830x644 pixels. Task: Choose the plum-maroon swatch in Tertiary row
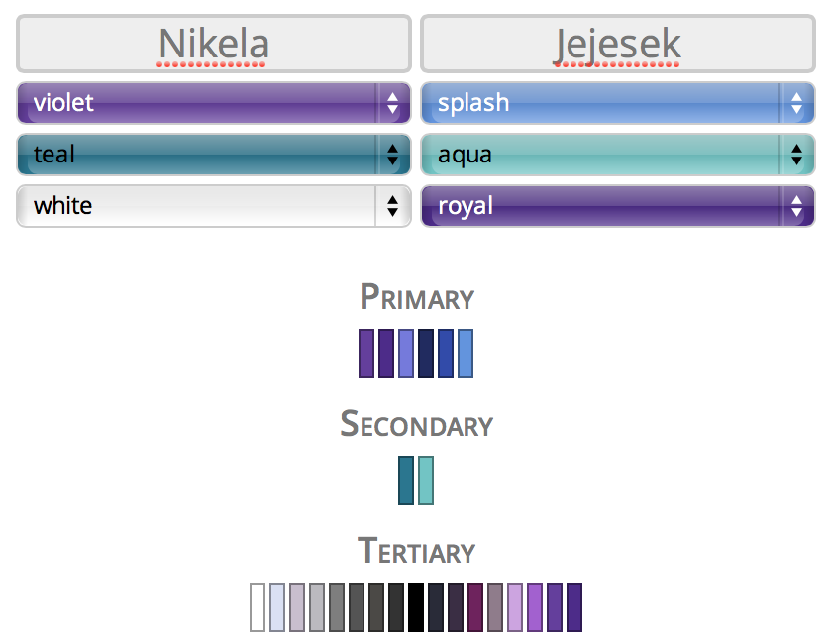click(x=475, y=607)
